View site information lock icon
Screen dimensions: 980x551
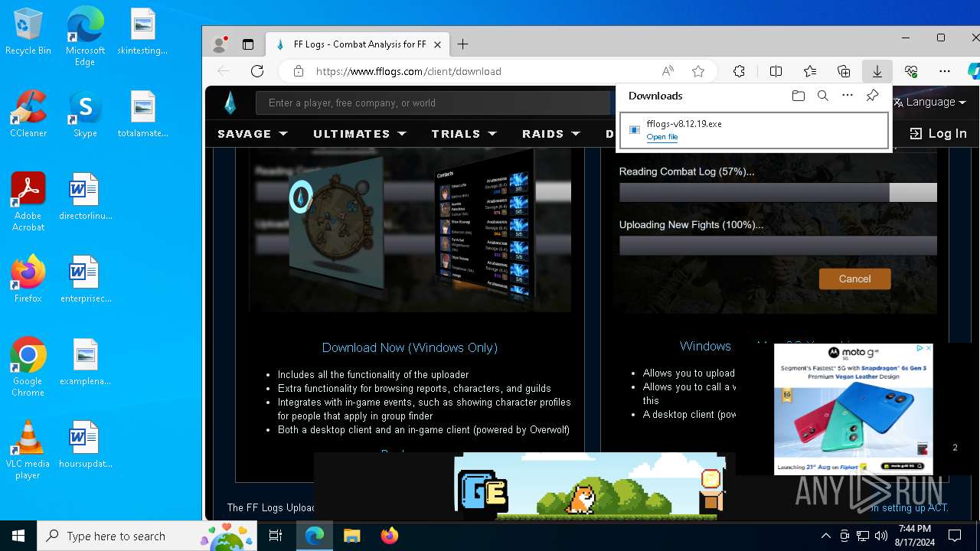coord(299,71)
